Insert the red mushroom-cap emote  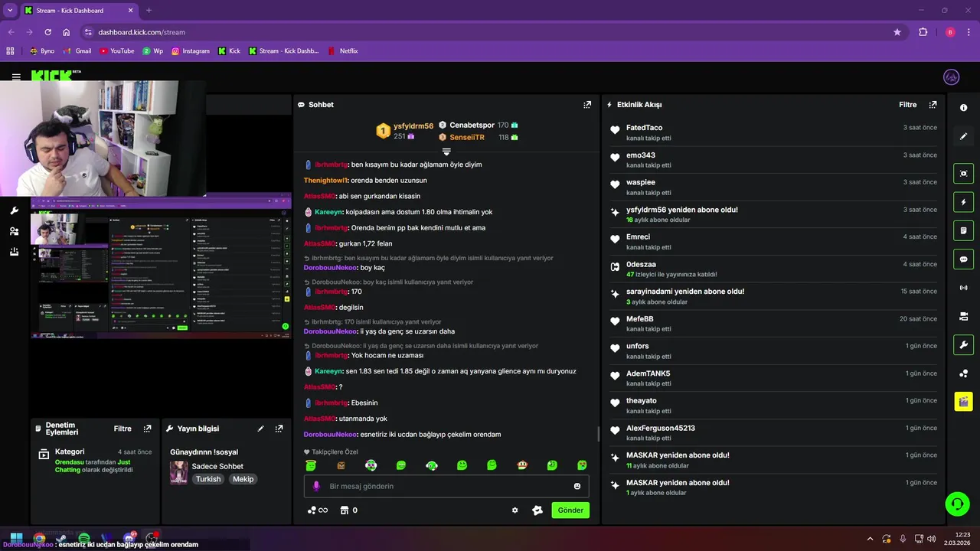click(x=521, y=465)
